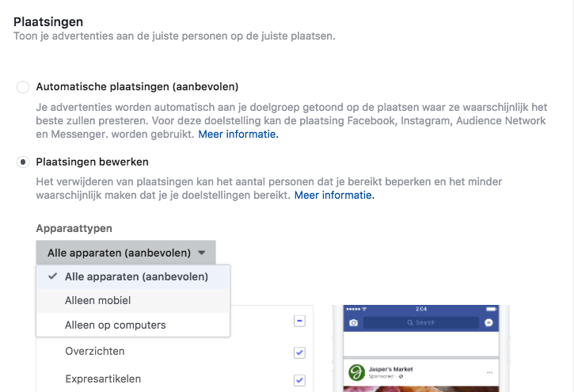Uncheck the Expresartikelen checkbox
Screen dimensions: 574x392
coord(299,380)
